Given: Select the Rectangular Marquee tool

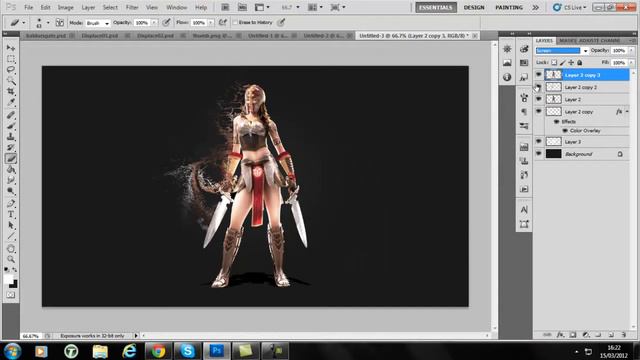Looking at the screenshot, I should tap(11, 59).
